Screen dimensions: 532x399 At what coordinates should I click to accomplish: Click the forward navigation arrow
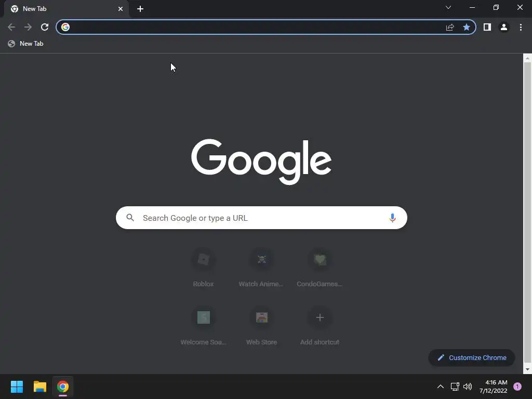tap(28, 27)
